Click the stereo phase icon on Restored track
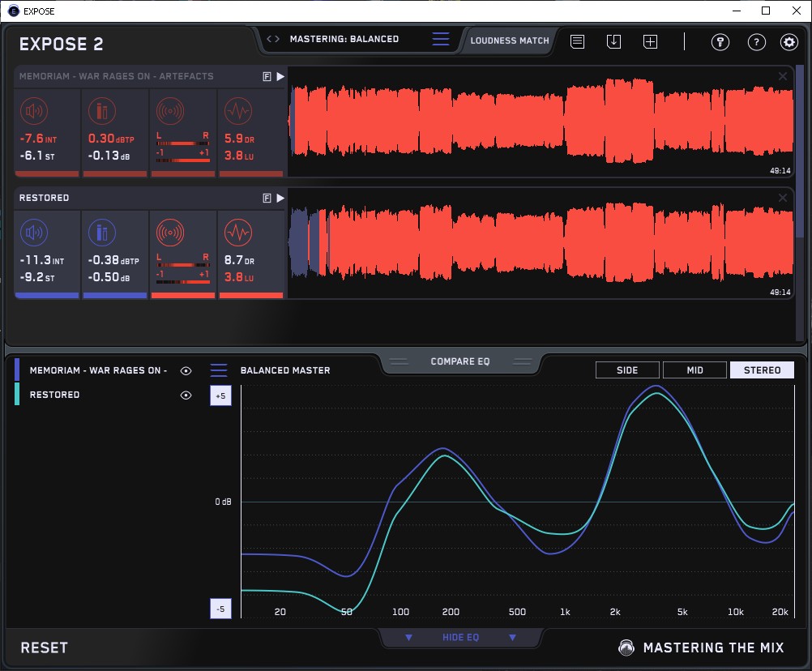Image resolution: width=812 pixels, height=671 pixels. (169, 233)
